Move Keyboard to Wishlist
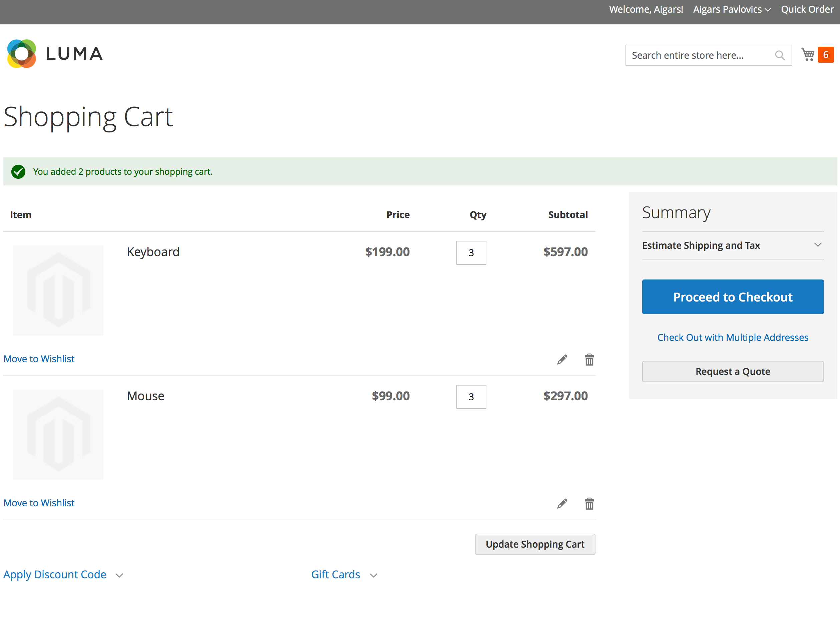The image size is (840, 617). pos(39,359)
